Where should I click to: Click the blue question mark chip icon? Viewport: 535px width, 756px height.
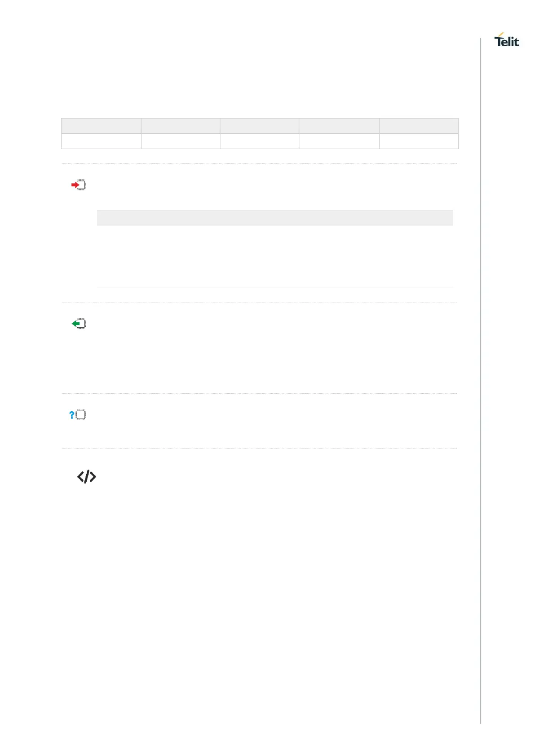point(78,415)
